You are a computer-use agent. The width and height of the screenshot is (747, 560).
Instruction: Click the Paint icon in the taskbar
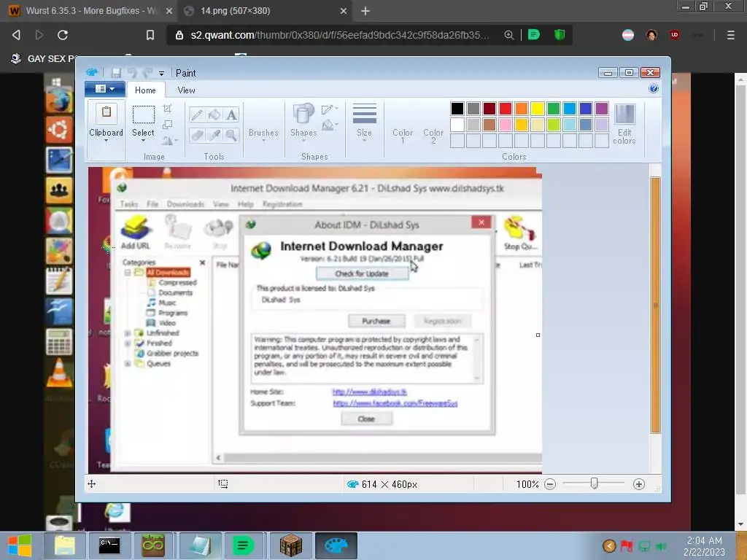pos(336,545)
